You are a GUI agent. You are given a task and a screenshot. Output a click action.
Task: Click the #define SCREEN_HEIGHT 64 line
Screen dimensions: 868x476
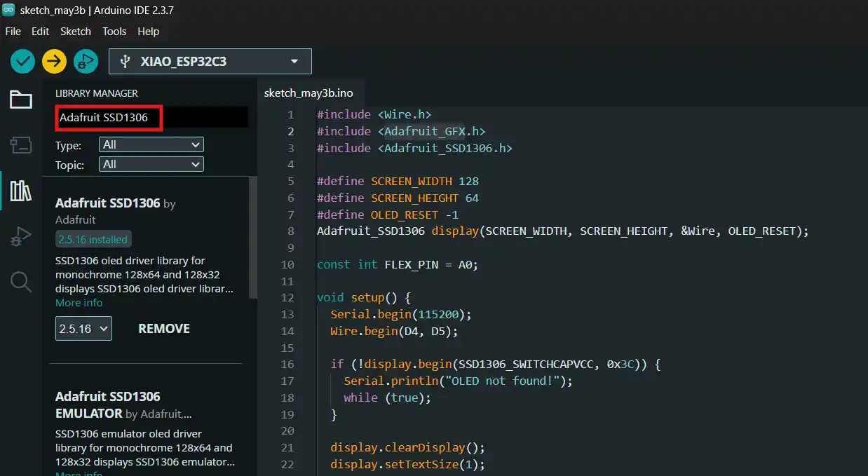(398, 198)
